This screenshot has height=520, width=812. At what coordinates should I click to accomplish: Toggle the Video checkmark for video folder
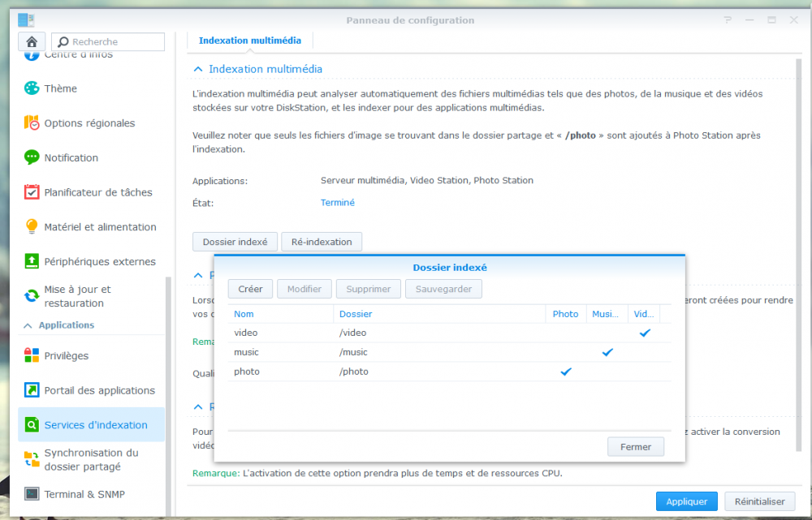tap(644, 333)
